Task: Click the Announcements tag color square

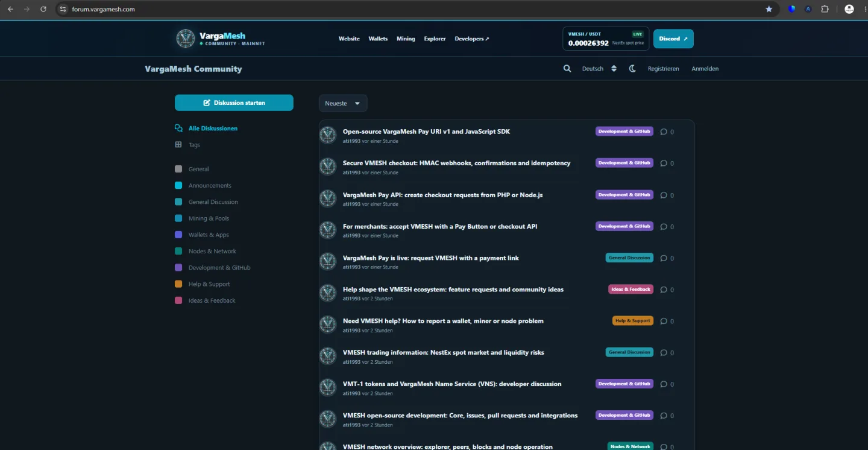Action: [x=178, y=185]
